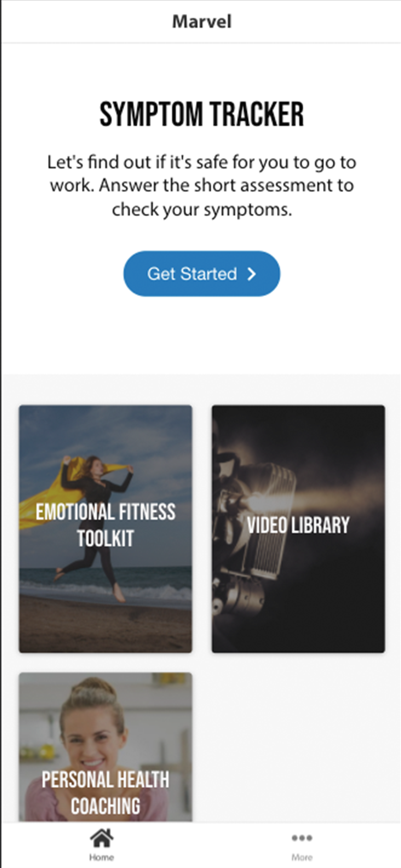Viewport: 401px width, 868px height.
Task: Tap the Personal Health Coaching title text
Action: pyautogui.click(x=106, y=793)
